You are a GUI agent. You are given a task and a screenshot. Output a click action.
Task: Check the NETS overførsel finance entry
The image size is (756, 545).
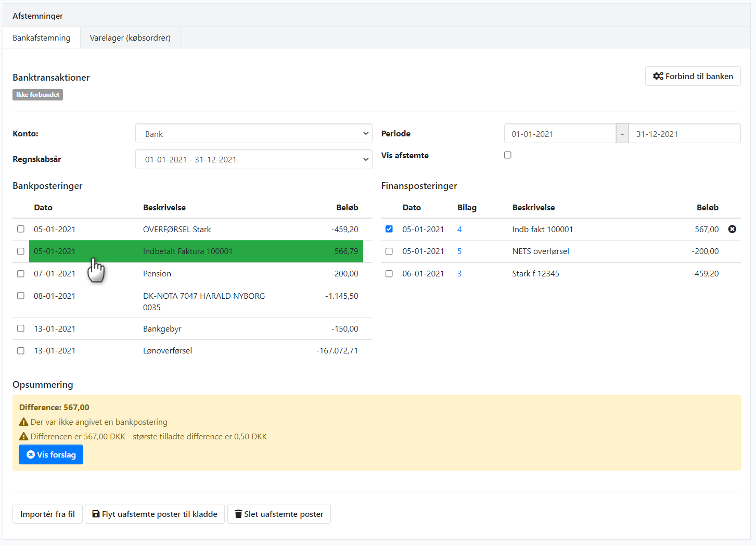pyautogui.click(x=389, y=251)
